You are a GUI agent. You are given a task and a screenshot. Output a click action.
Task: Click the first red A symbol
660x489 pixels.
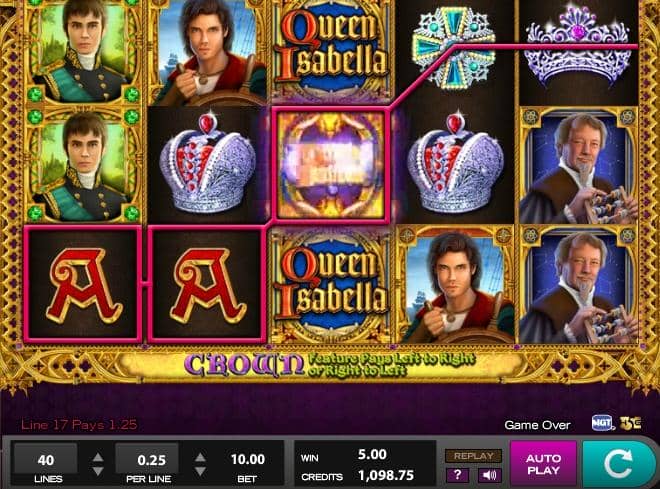(x=82, y=284)
